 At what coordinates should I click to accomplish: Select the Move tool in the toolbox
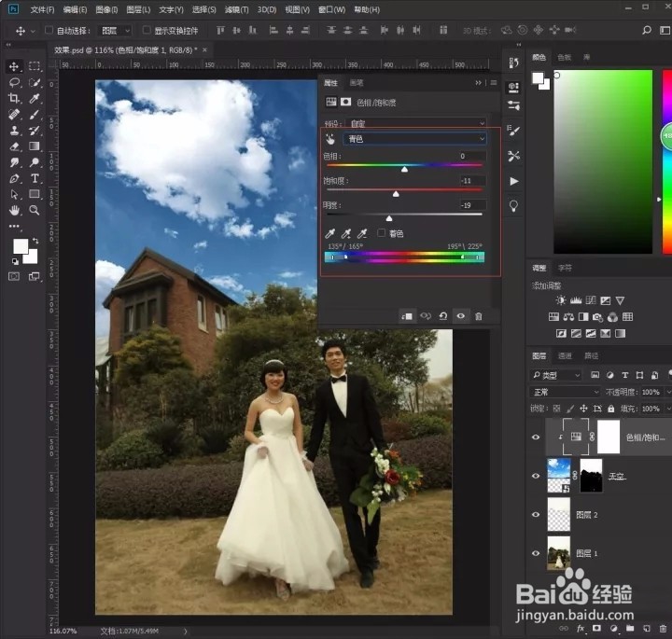(14, 66)
